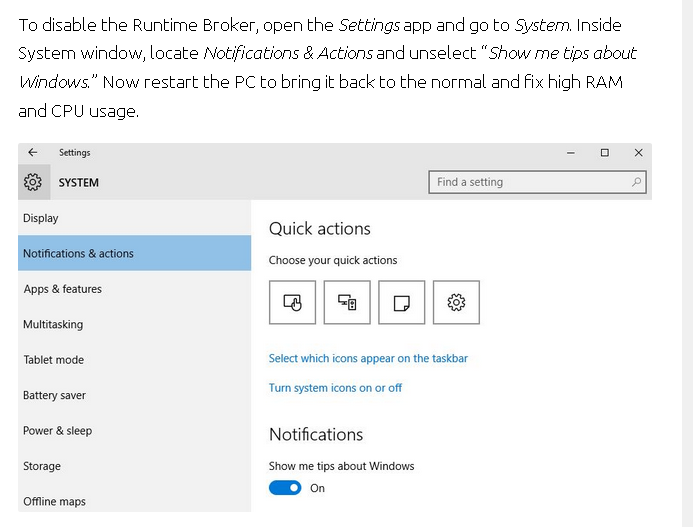The width and height of the screenshot is (693, 527).
Task: Open Multitasking settings
Action: coord(134,324)
